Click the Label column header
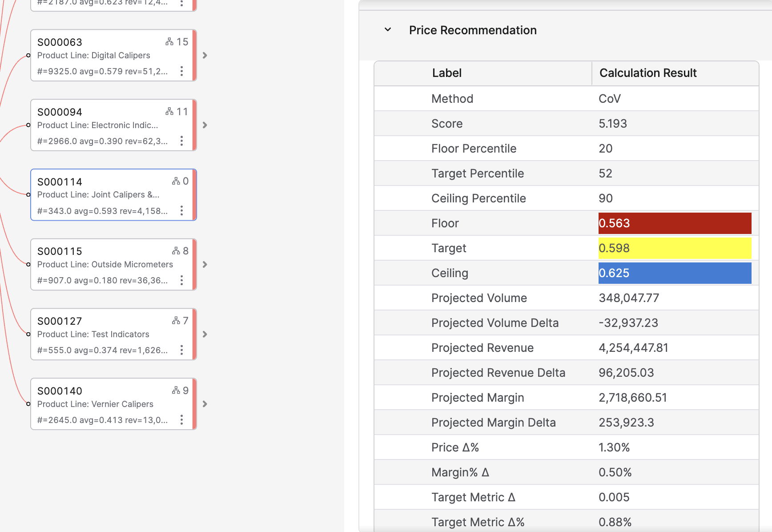Image resolution: width=772 pixels, height=532 pixels. (x=446, y=73)
